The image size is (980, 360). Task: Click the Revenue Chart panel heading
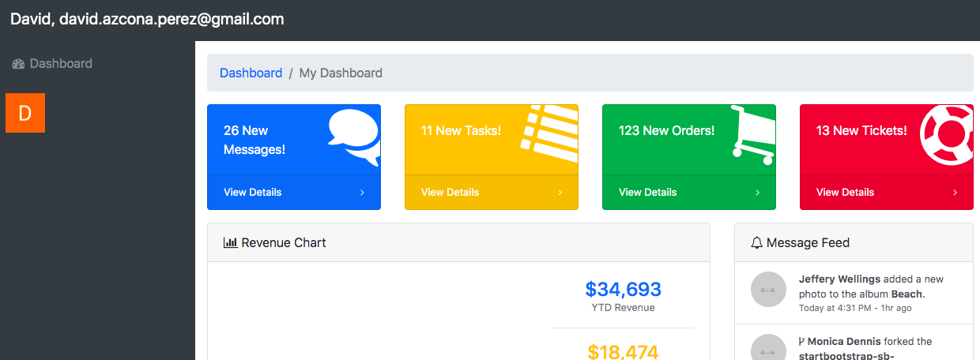click(458, 242)
